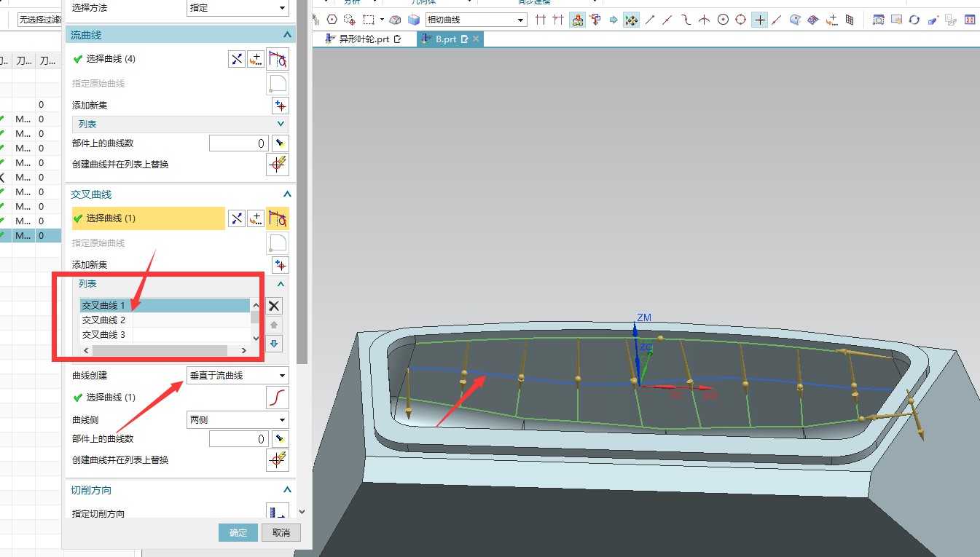
Task: Open the 相切曲线 curve rule dropdown
Action: point(476,20)
